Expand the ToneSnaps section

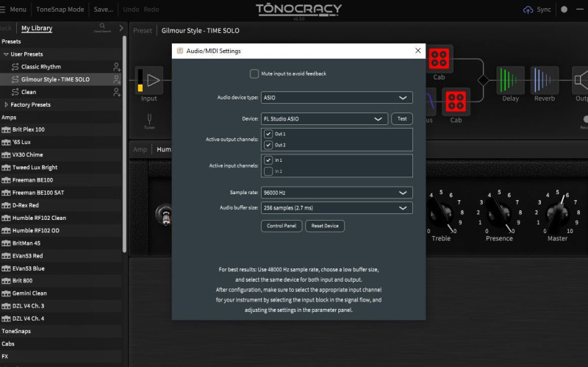click(16, 332)
